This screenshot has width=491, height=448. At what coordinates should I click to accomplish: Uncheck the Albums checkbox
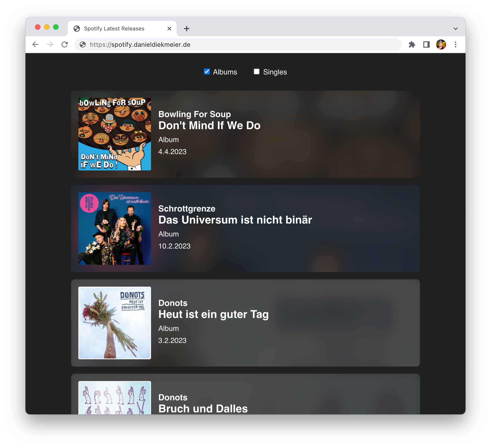[x=207, y=71]
